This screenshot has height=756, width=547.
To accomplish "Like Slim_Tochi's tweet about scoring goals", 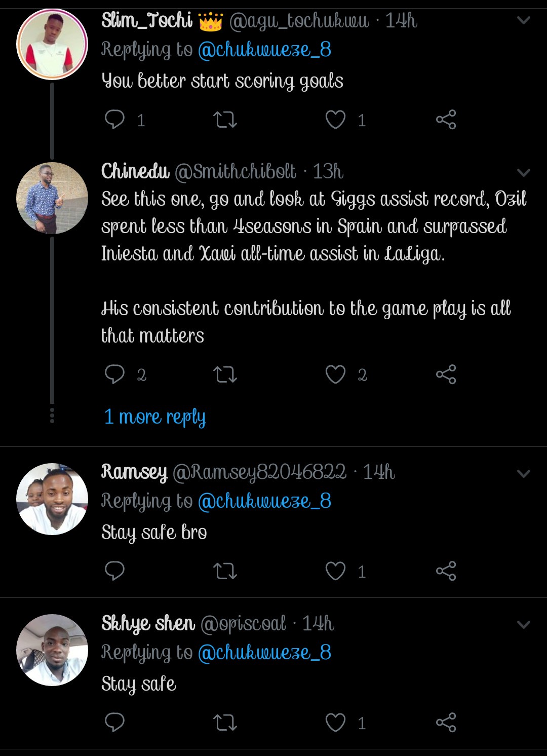I will coord(335,120).
